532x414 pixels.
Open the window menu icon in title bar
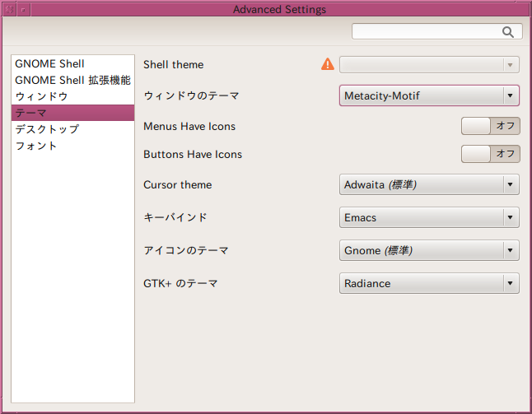pyautogui.click(x=9, y=10)
